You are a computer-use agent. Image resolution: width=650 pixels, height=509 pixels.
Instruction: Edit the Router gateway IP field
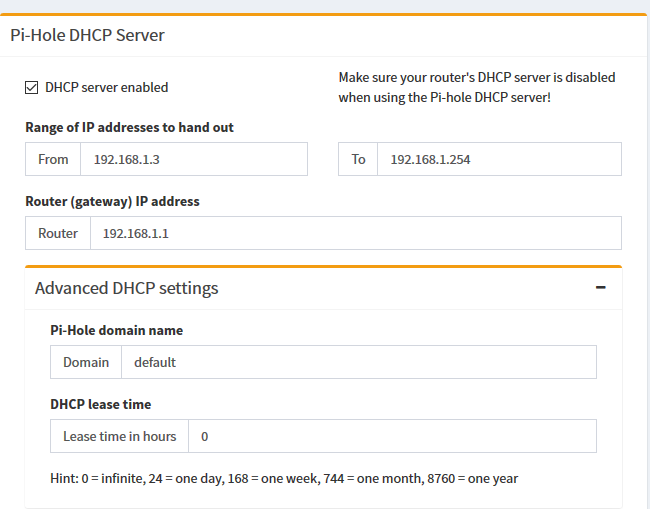355,233
